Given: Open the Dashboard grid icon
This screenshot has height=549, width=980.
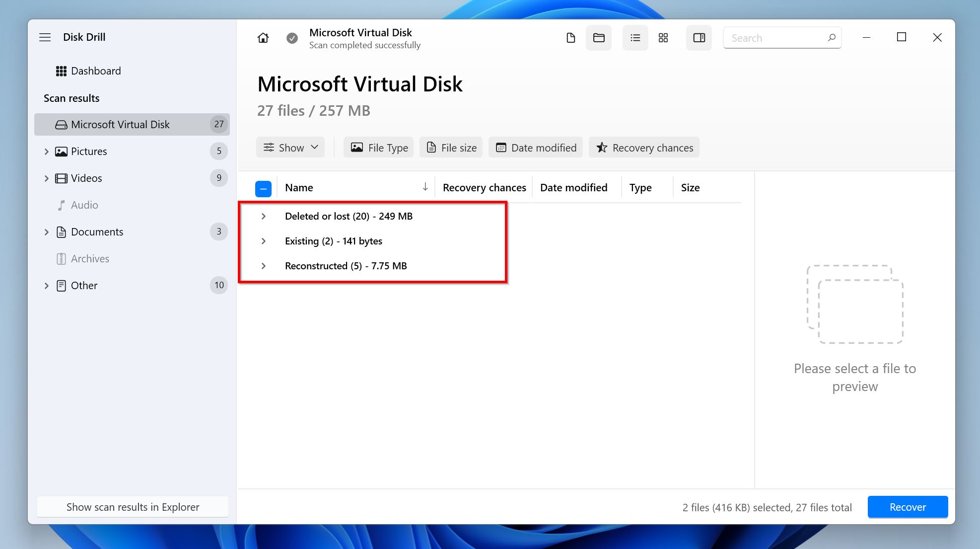Looking at the screenshot, I should click(61, 71).
